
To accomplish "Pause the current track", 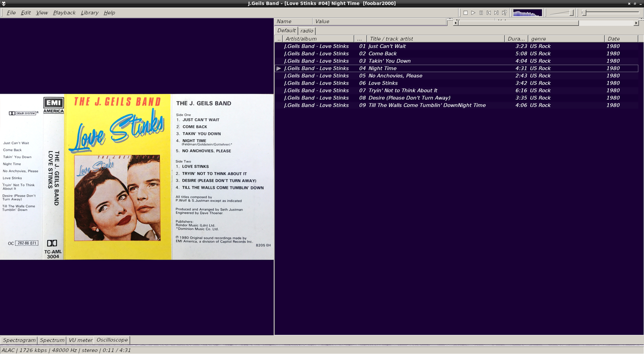I will (x=481, y=13).
